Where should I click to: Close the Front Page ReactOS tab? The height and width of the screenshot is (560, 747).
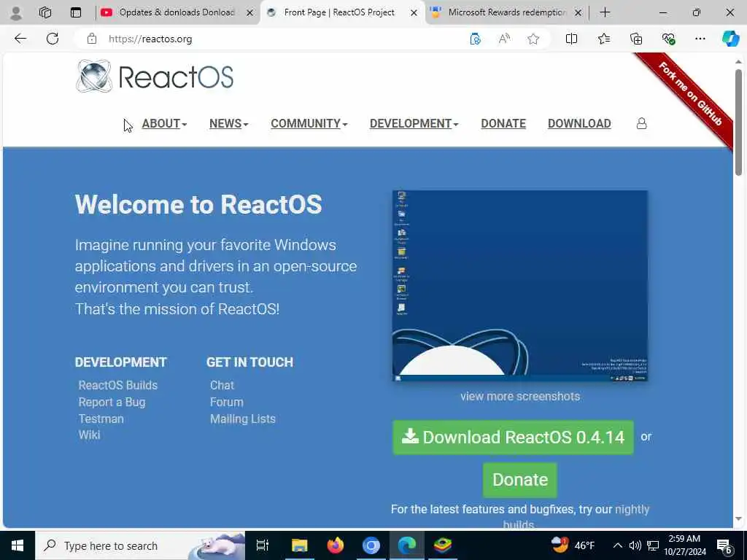[414, 13]
